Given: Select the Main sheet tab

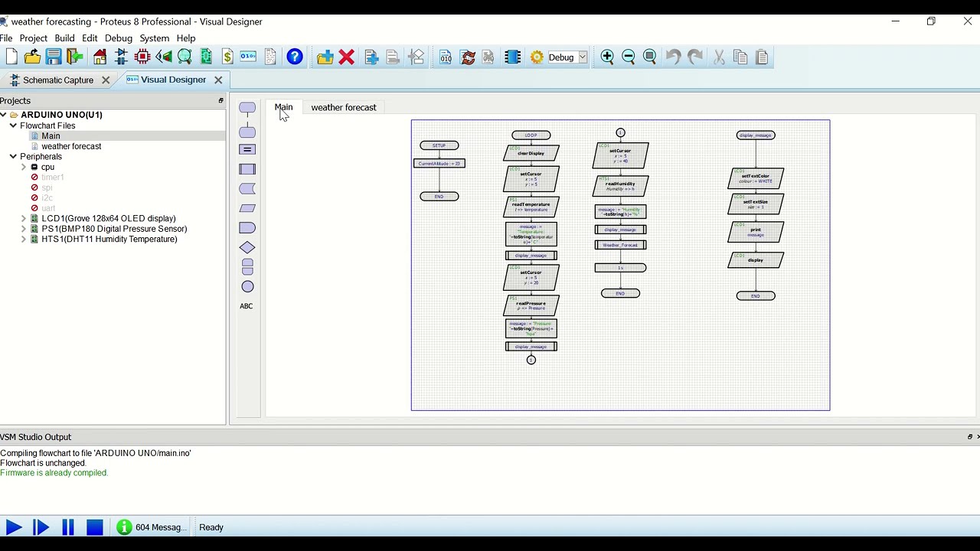Looking at the screenshot, I should (283, 107).
